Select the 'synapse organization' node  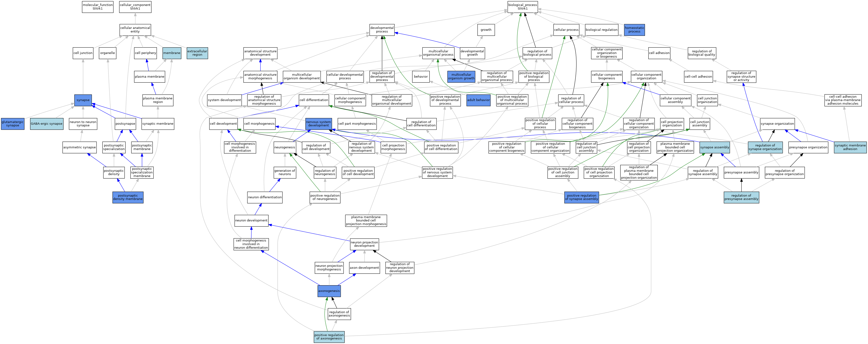777,124
